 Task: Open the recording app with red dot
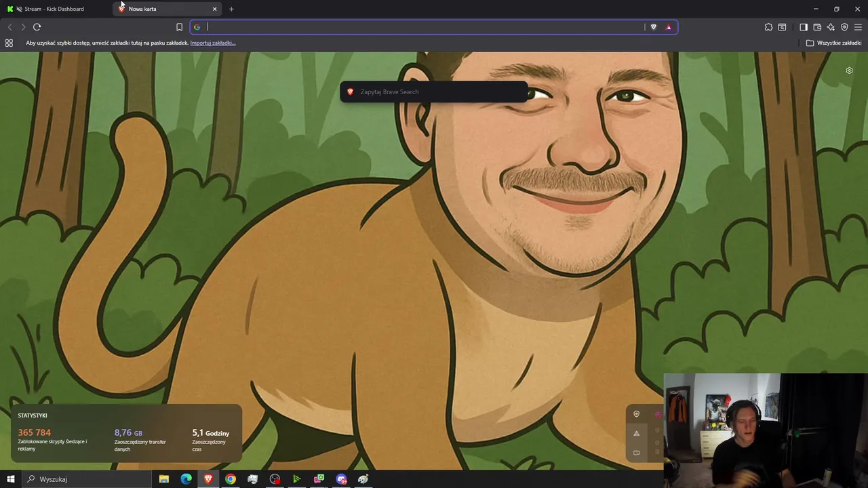click(275, 479)
